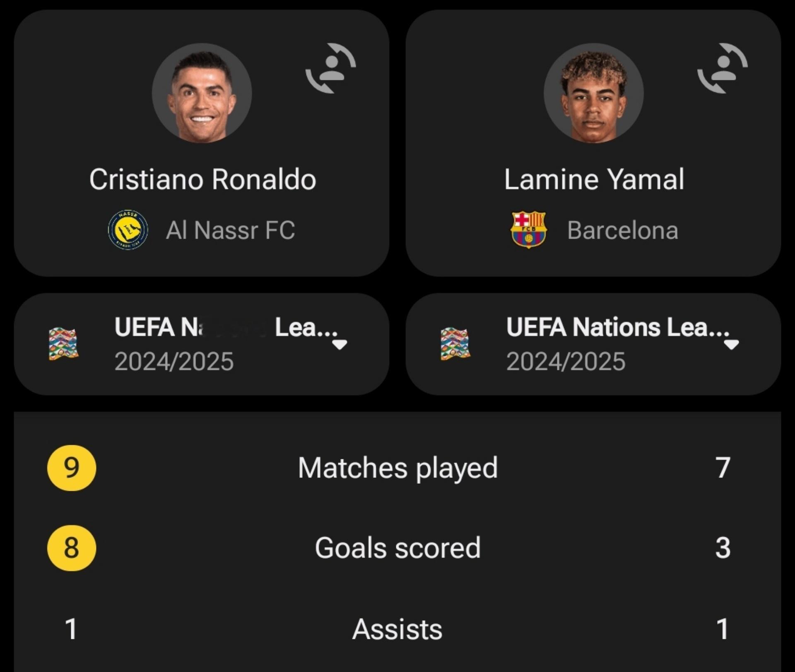The height and width of the screenshot is (672, 795).
Task: Select the Cristiano Ronaldo name
Action: (x=203, y=180)
